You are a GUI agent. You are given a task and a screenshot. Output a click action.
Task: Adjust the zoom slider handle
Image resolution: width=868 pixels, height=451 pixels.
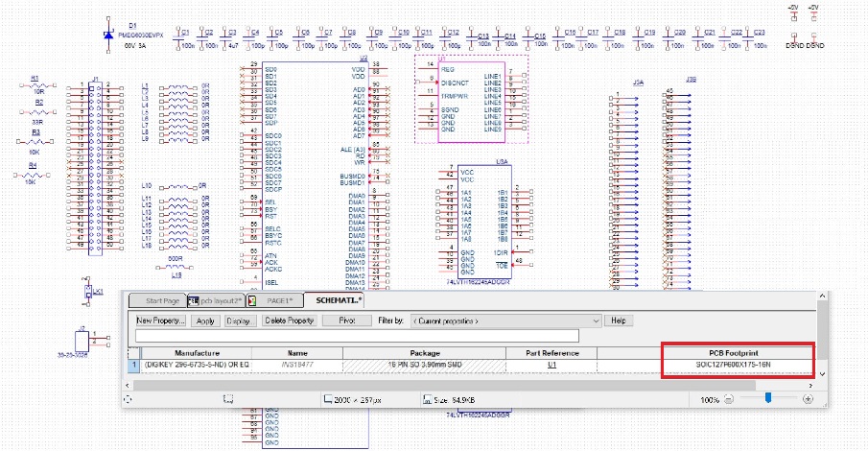pyautogui.click(x=767, y=398)
